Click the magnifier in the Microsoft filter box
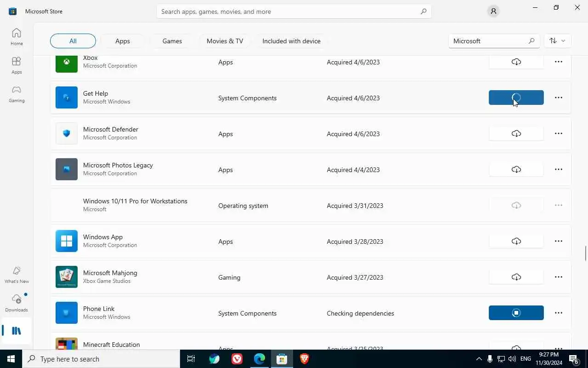The image size is (588, 368). [x=531, y=41]
